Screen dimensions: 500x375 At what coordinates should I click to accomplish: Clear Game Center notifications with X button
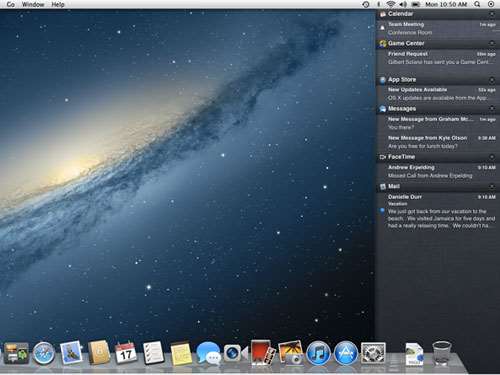[x=492, y=43]
